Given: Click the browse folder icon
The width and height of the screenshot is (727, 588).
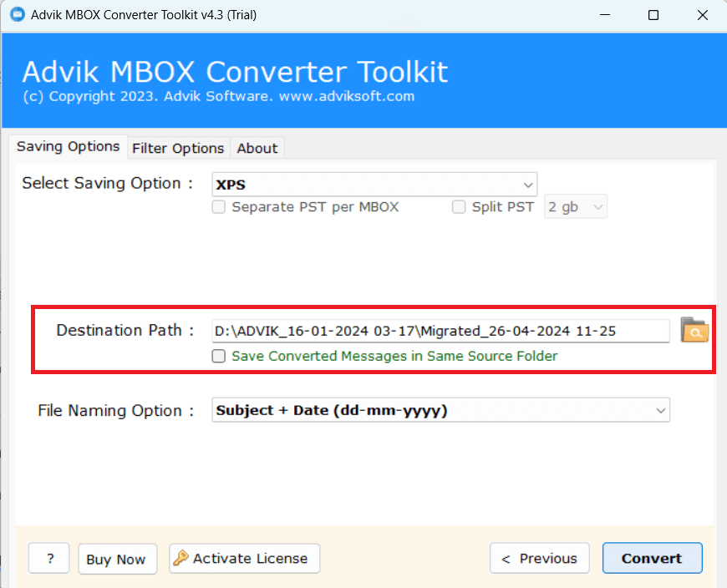Looking at the screenshot, I should click(694, 331).
